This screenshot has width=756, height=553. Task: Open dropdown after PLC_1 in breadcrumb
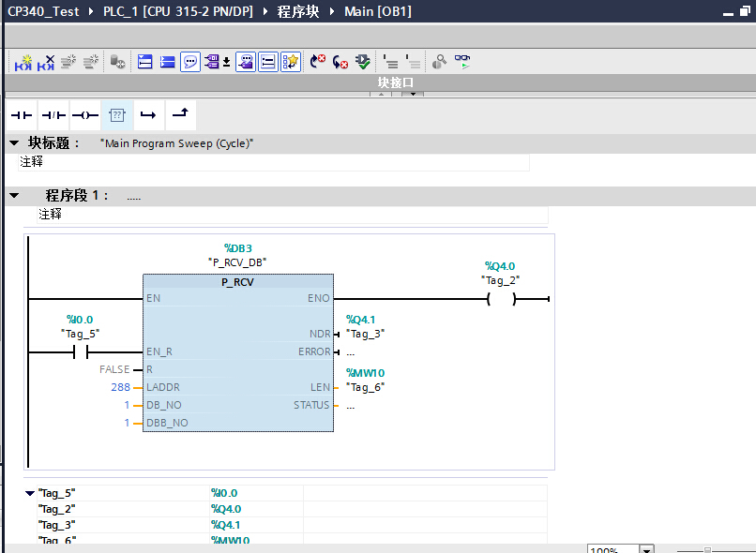(265, 11)
